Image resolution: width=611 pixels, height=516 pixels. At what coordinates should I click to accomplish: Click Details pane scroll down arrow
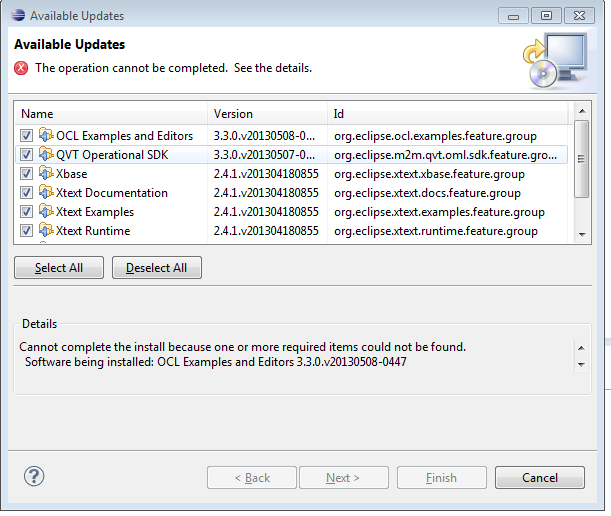[581, 364]
